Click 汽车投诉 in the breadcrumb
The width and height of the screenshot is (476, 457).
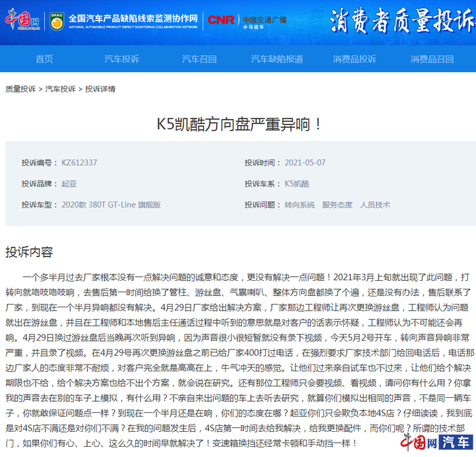61,89
